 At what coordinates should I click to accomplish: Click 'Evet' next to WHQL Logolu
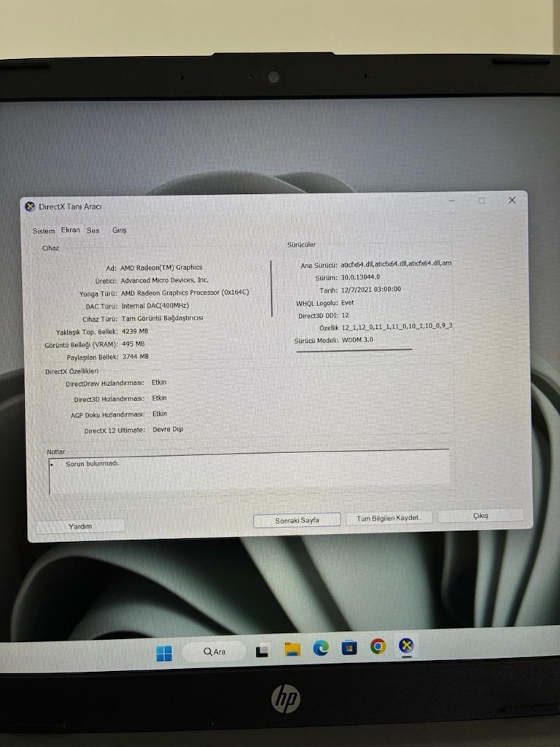[x=348, y=303]
